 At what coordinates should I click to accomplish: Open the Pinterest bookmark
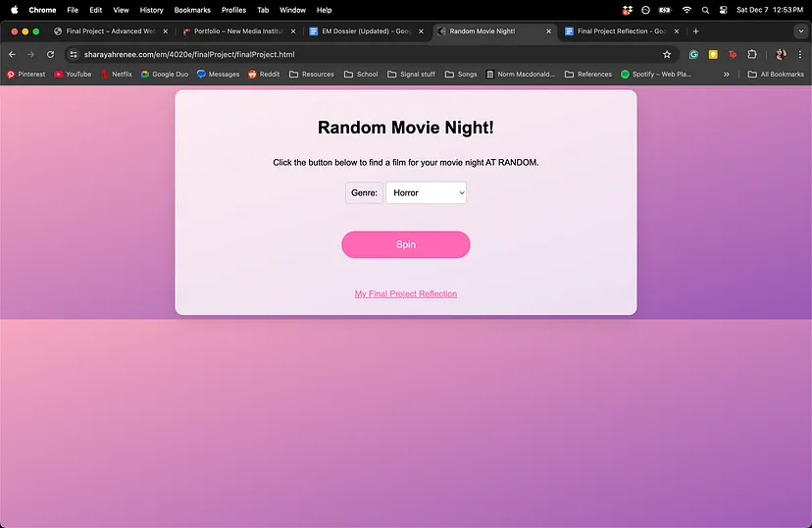pos(26,75)
